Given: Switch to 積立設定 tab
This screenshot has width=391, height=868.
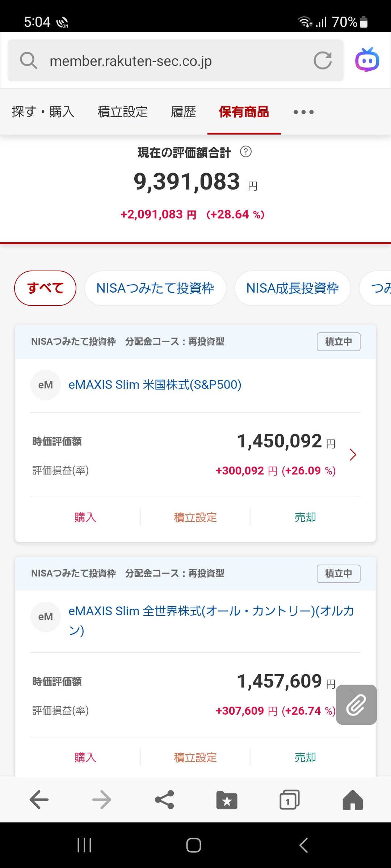Looking at the screenshot, I should (x=123, y=112).
